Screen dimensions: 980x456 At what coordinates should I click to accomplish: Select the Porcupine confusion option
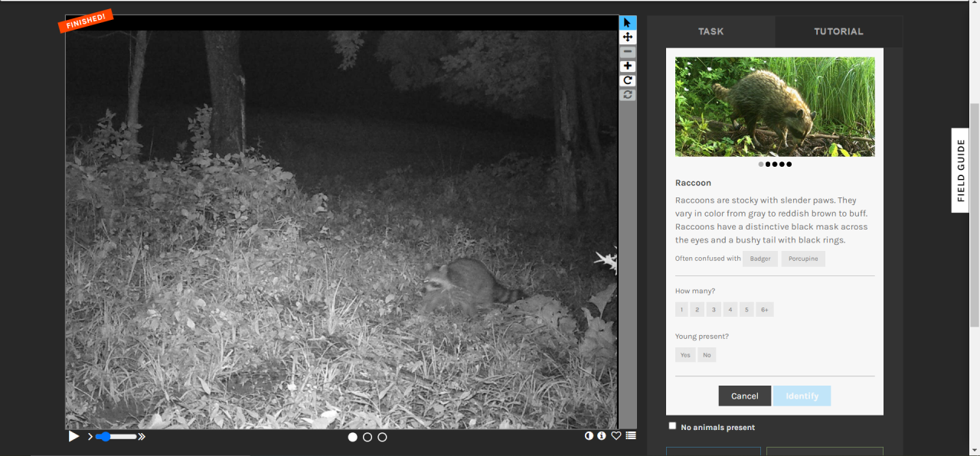(803, 259)
